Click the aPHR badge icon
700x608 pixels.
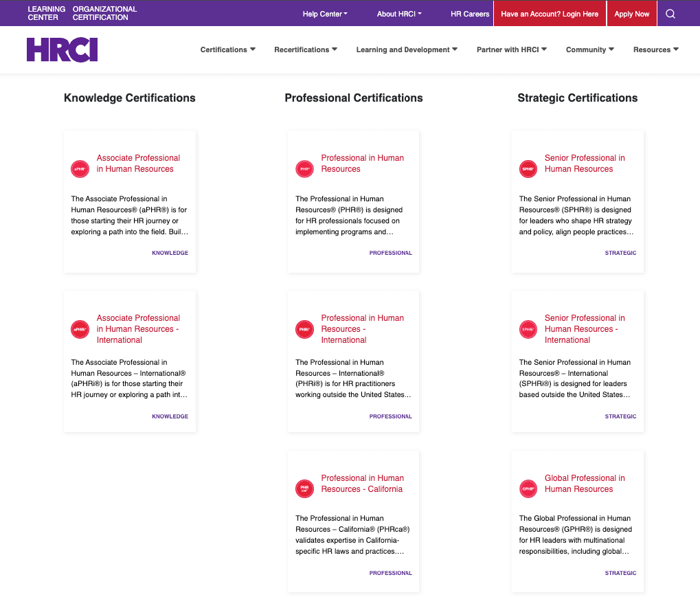click(80, 169)
